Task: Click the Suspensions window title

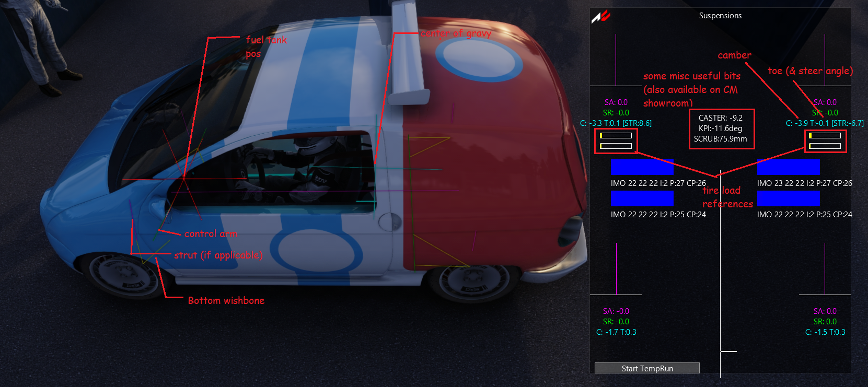Action: [x=720, y=16]
